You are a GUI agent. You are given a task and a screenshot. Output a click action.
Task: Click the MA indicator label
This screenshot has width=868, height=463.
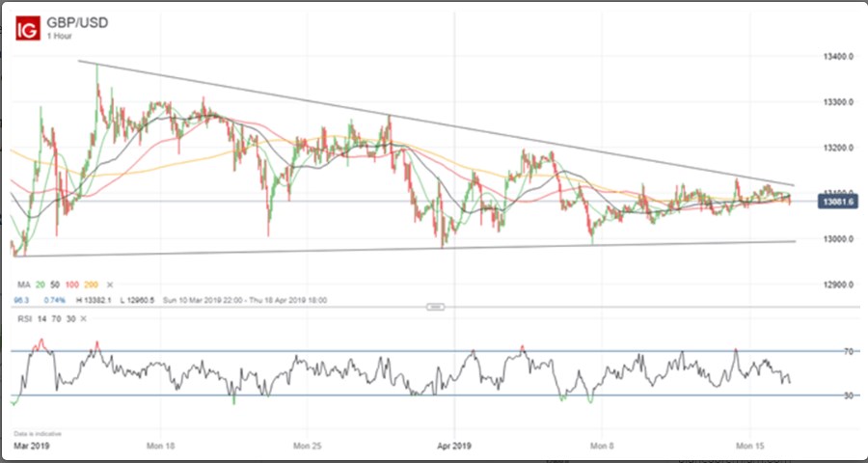[x=19, y=286]
